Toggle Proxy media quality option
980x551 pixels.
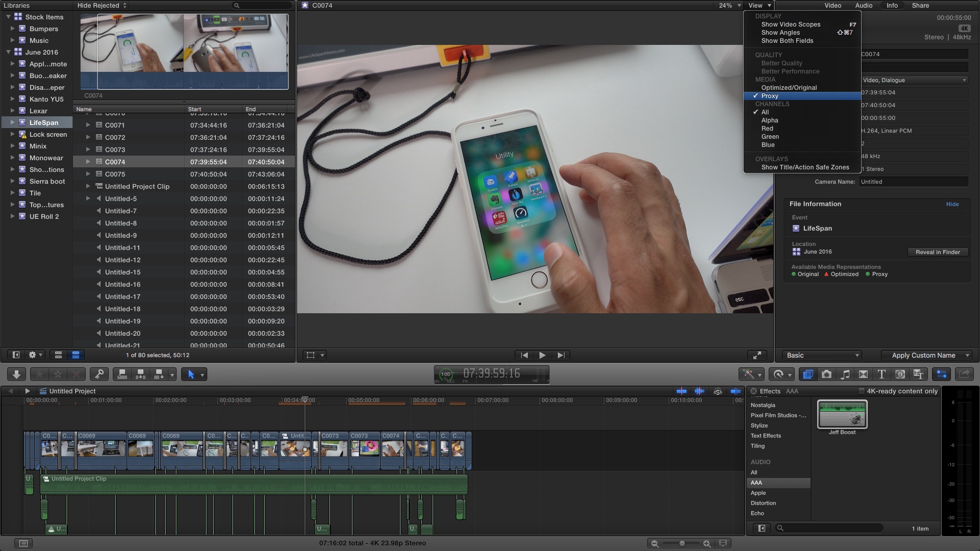click(x=769, y=95)
